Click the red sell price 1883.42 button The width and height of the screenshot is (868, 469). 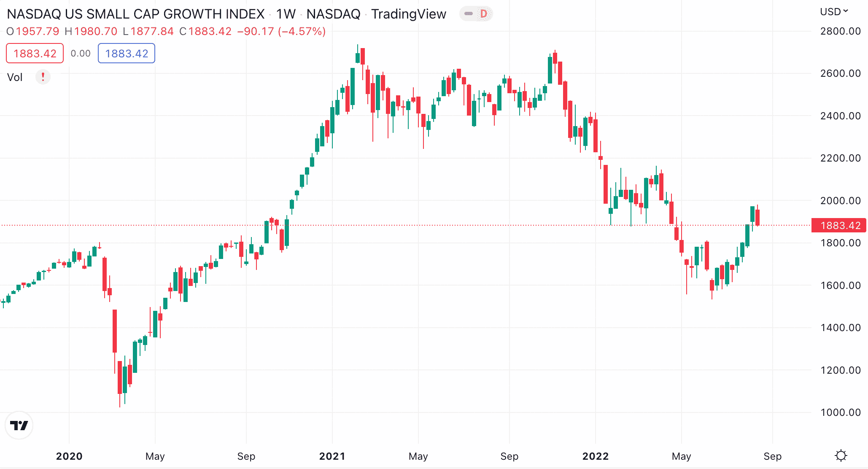[35, 54]
